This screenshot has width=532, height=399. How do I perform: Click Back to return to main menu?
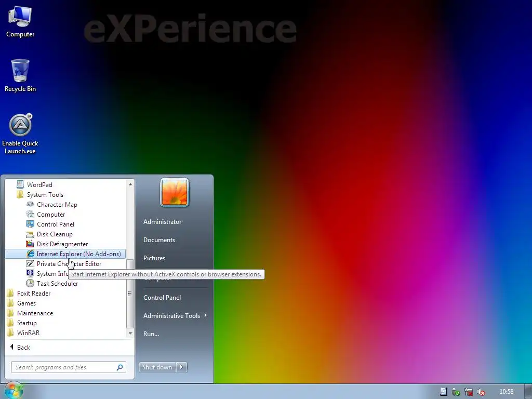20,347
